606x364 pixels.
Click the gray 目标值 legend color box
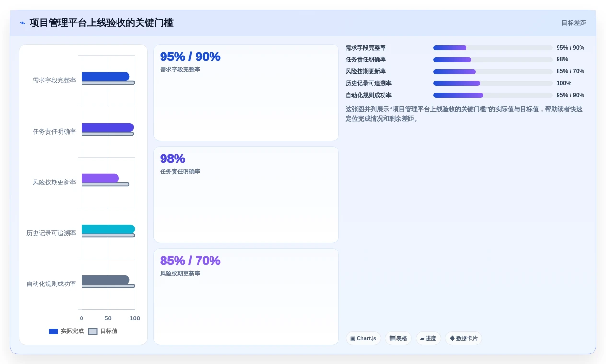click(x=93, y=331)
